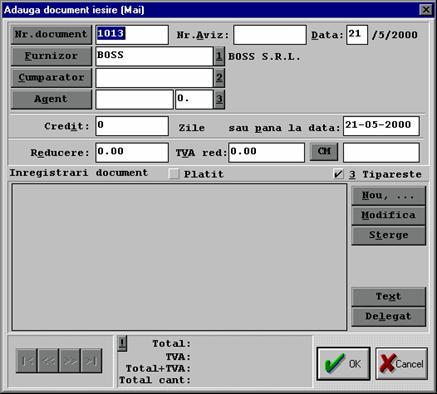Click the due date field 21-05-2000
Screen dimensions: 437x394
click(381, 126)
